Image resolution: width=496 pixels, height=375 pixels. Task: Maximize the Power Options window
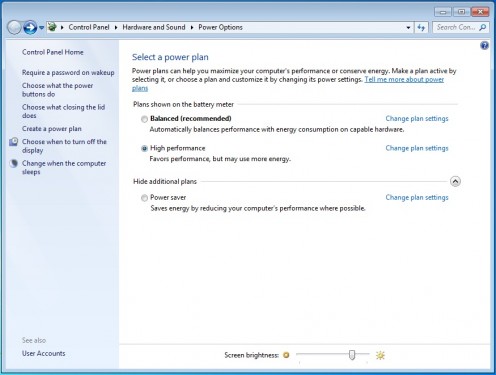click(x=461, y=12)
